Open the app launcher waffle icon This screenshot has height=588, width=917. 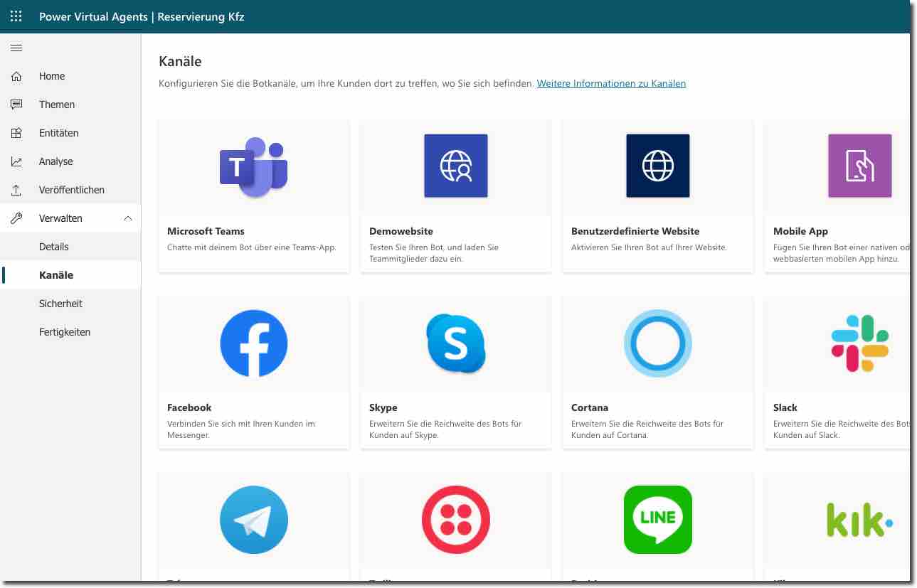[16, 16]
